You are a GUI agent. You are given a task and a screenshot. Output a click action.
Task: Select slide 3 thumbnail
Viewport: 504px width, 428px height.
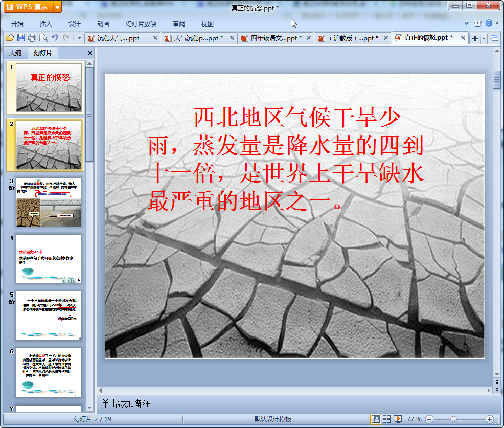(49, 202)
